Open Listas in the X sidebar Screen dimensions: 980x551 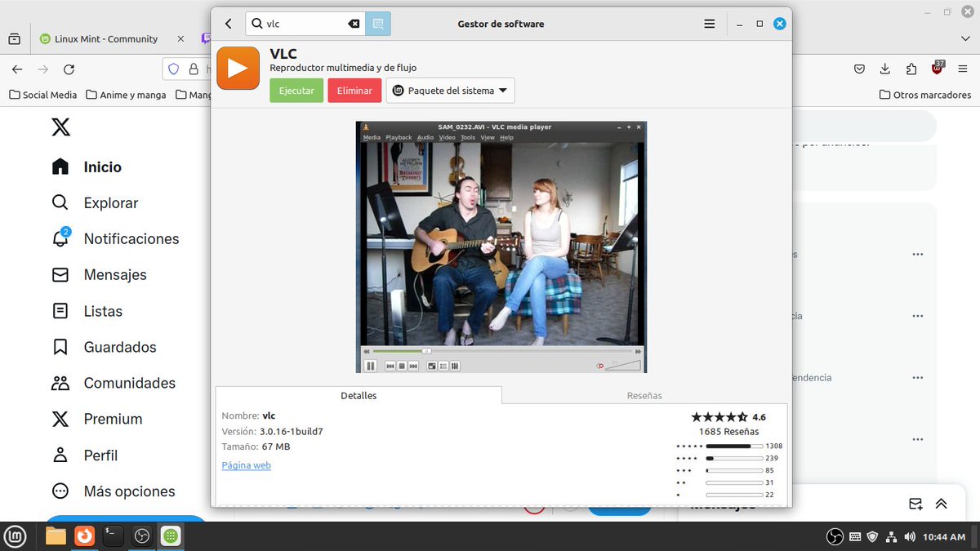pos(87,311)
